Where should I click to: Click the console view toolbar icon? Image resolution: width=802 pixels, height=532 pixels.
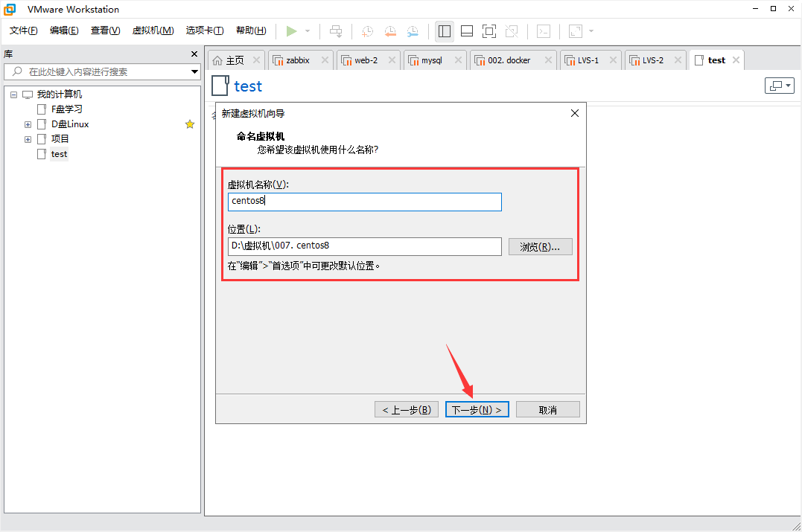click(x=543, y=31)
